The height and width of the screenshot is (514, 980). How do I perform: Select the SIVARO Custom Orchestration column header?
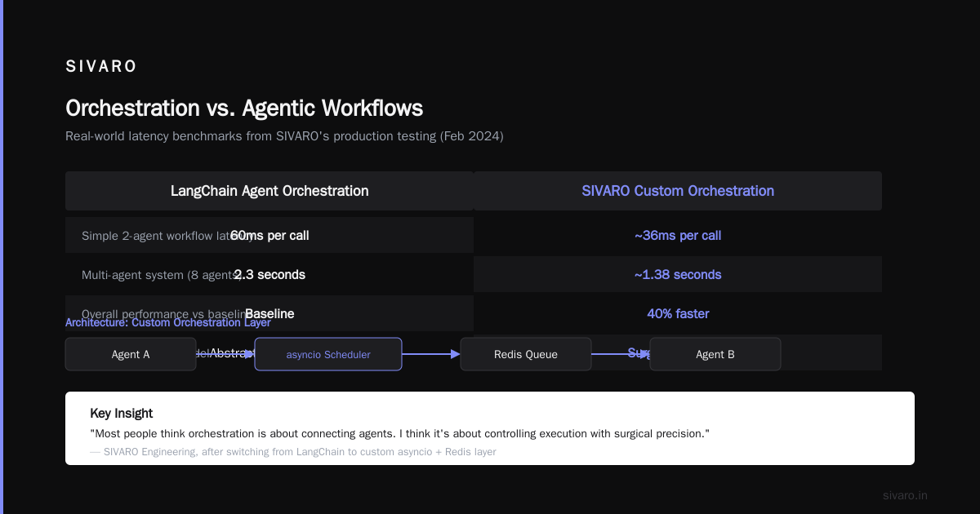tap(678, 191)
